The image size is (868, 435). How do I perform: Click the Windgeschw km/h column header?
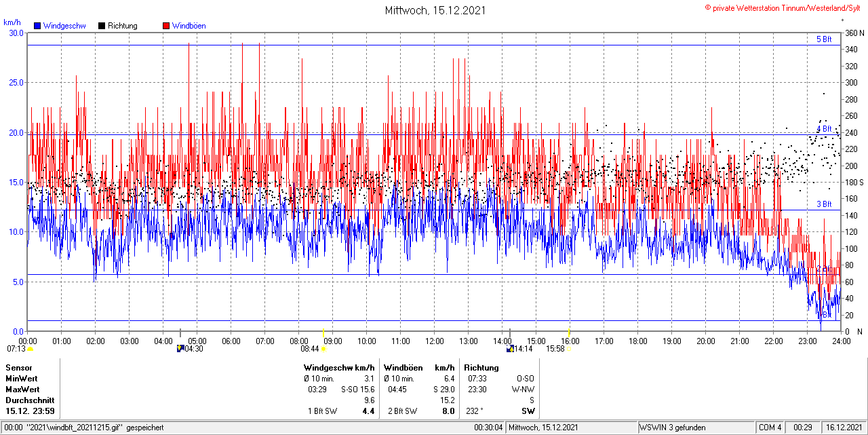[x=339, y=368]
